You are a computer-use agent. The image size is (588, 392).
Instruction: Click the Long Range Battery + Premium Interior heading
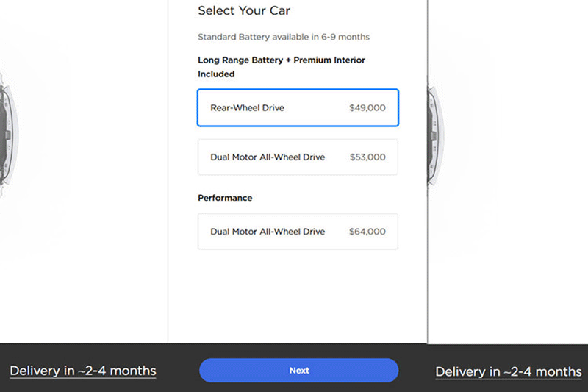[282, 60]
